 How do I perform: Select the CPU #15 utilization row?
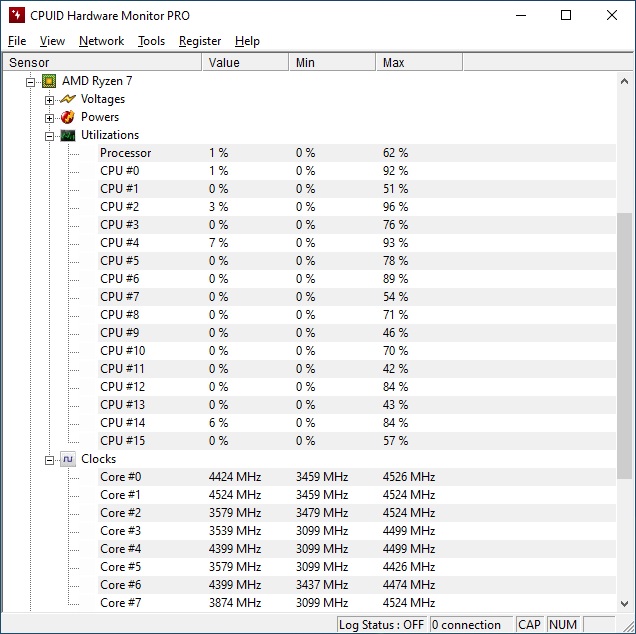(357, 441)
